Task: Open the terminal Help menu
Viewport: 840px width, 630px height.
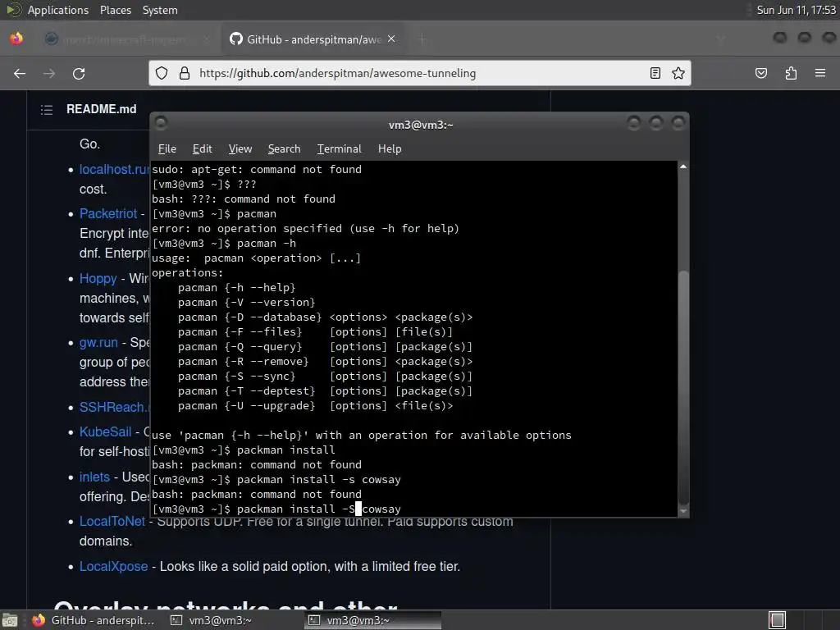Action: point(390,149)
